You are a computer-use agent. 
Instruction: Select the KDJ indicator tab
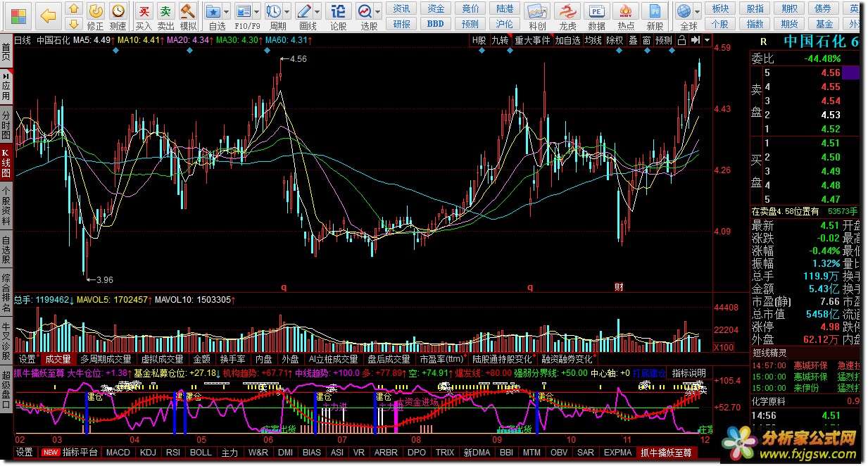pos(148,452)
